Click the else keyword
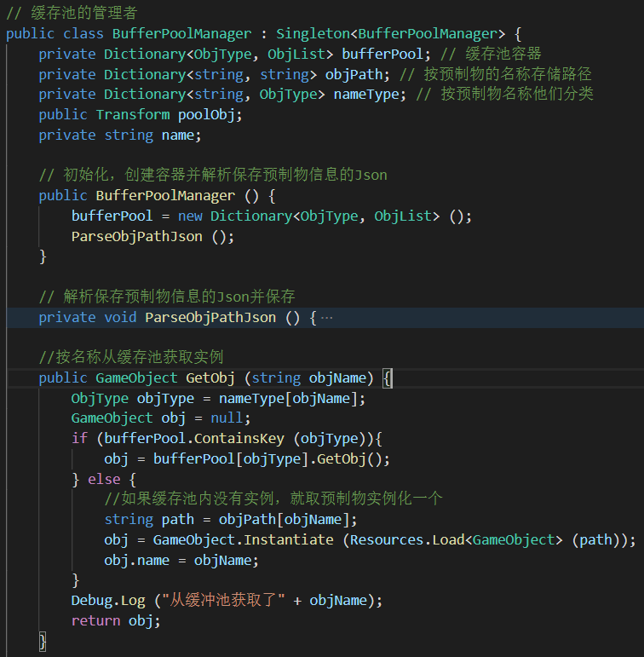 click(104, 480)
